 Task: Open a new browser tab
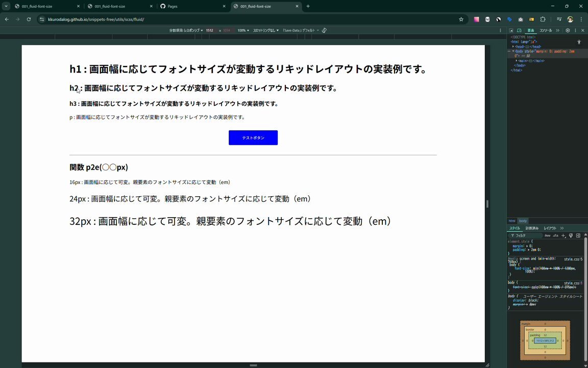coord(308,6)
